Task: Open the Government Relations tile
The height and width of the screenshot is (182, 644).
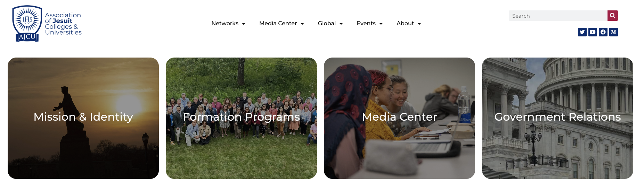Action: pyautogui.click(x=557, y=118)
